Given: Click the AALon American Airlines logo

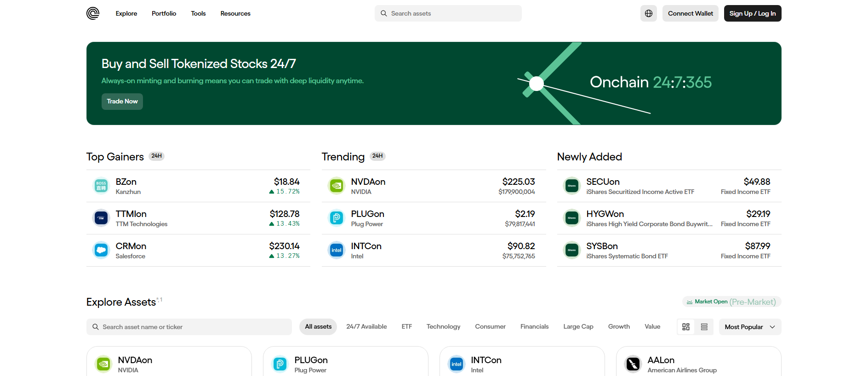Looking at the screenshot, I should (633, 365).
